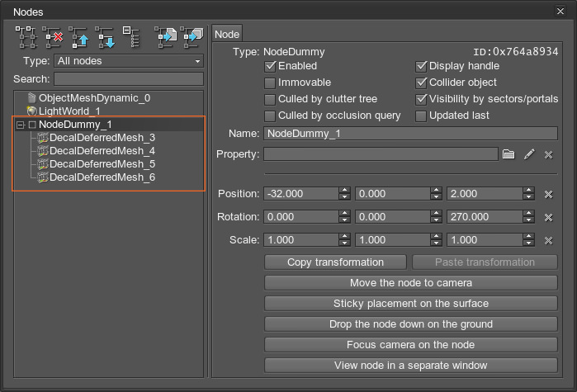The height and width of the screenshot is (392, 577).
Task: Move node up with the blue up-arrow icon
Action: click(x=80, y=35)
